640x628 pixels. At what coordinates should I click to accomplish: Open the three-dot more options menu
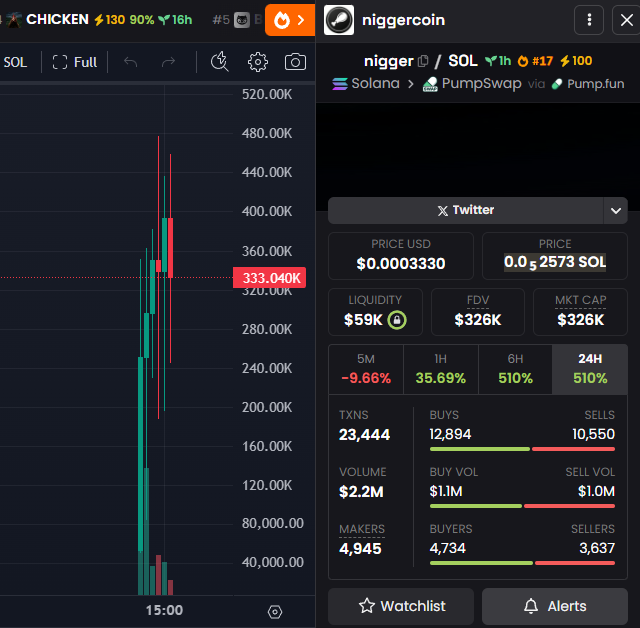pos(589,20)
